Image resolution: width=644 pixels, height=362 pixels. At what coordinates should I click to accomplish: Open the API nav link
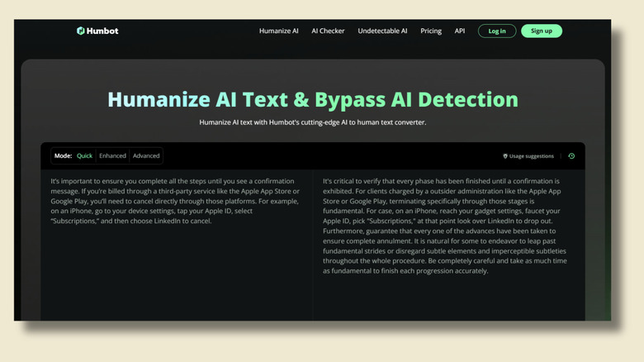tap(460, 31)
